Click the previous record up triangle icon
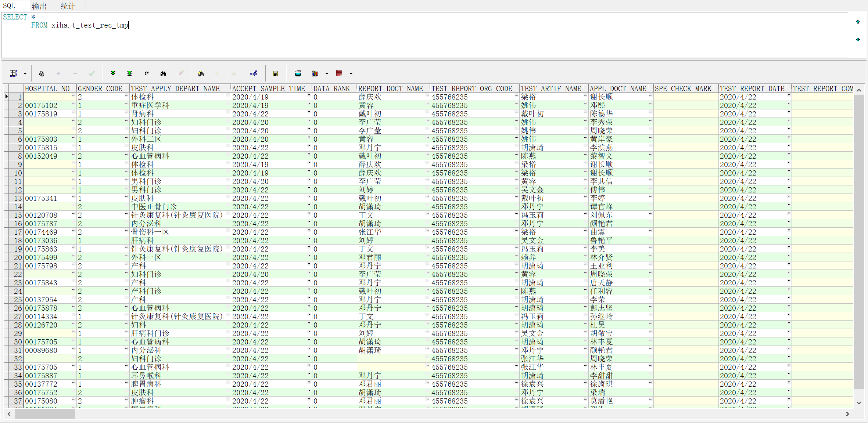The height and width of the screenshot is (423, 868). tap(234, 73)
